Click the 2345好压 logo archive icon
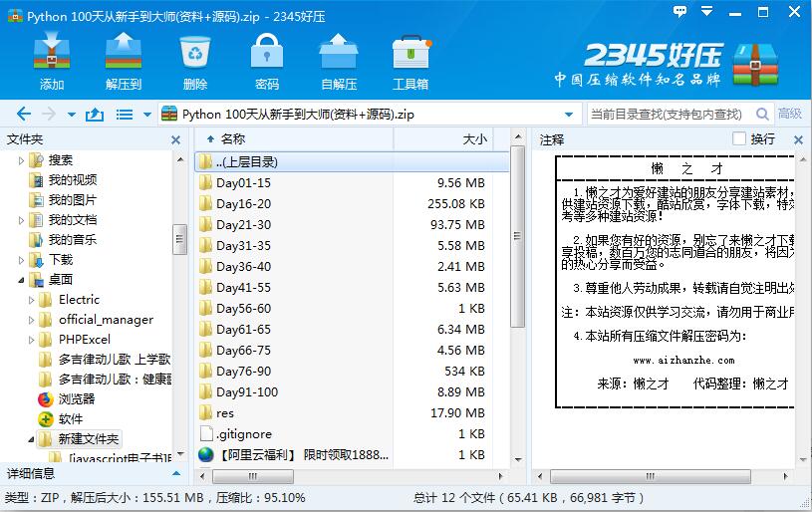 [755, 64]
